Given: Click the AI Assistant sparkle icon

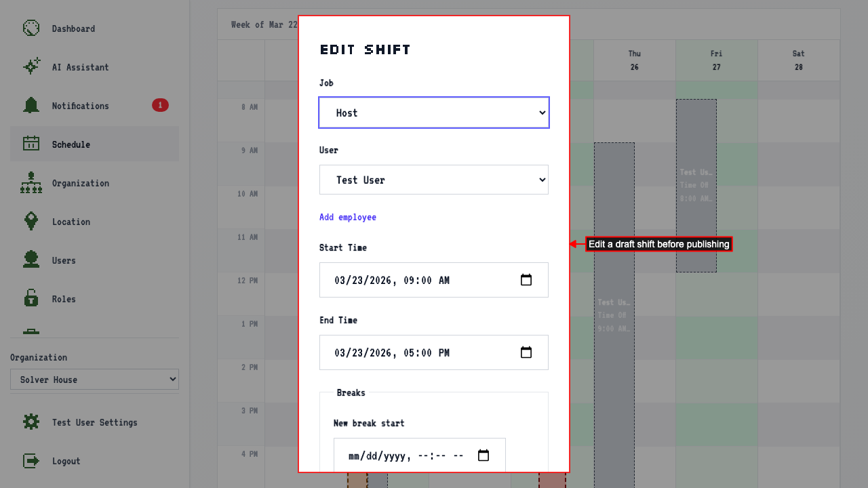Looking at the screenshot, I should point(31,67).
